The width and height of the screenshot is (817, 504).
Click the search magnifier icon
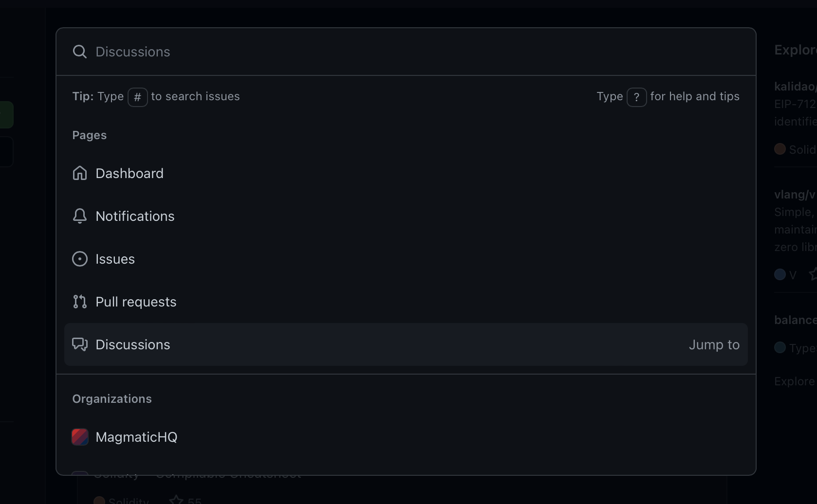click(80, 52)
